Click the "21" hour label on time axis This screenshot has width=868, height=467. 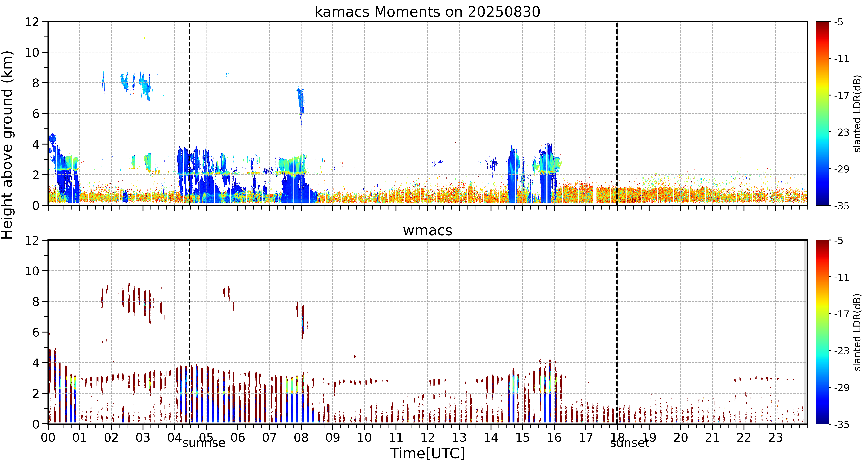pyautogui.click(x=712, y=438)
